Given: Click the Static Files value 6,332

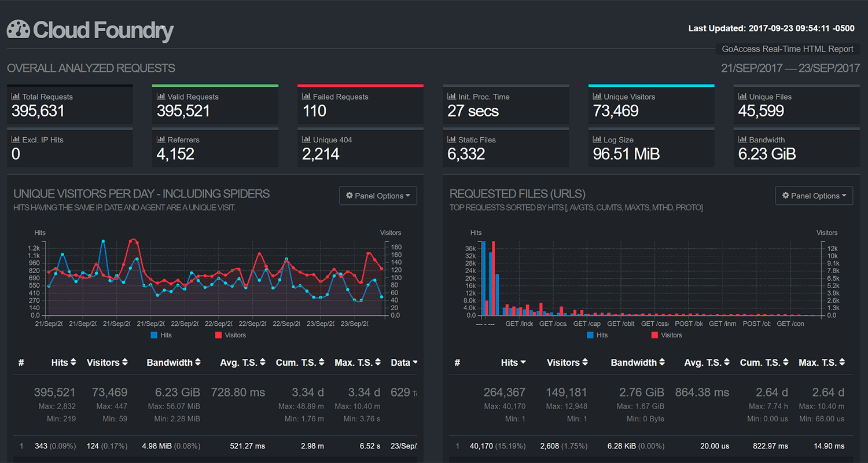Looking at the screenshot, I should point(466,154).
